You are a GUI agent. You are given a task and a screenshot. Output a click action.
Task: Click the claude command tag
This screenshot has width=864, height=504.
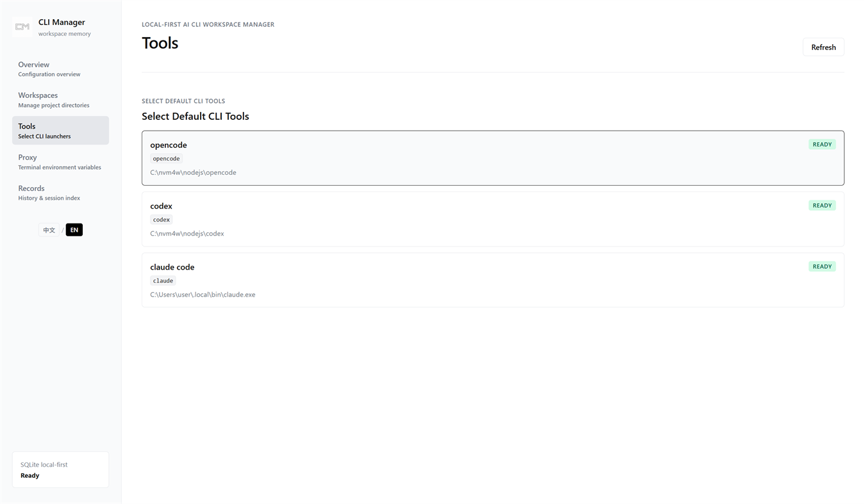coord(163,280)
